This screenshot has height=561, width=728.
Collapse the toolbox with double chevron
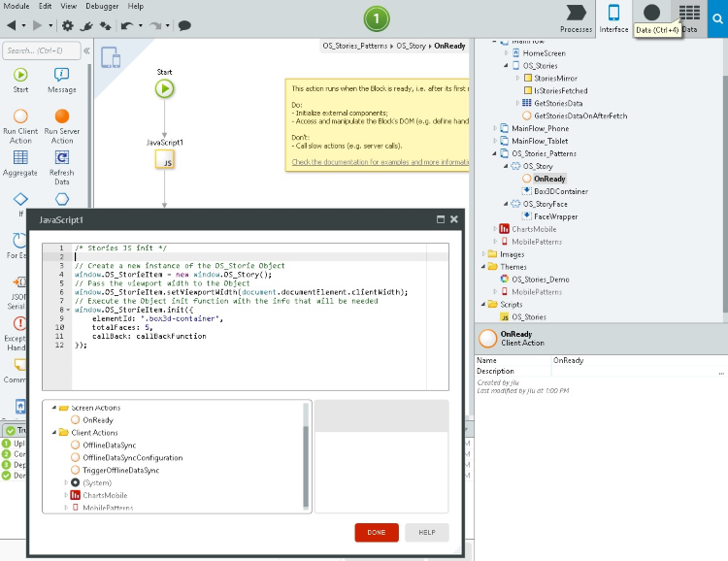[86, 51]
